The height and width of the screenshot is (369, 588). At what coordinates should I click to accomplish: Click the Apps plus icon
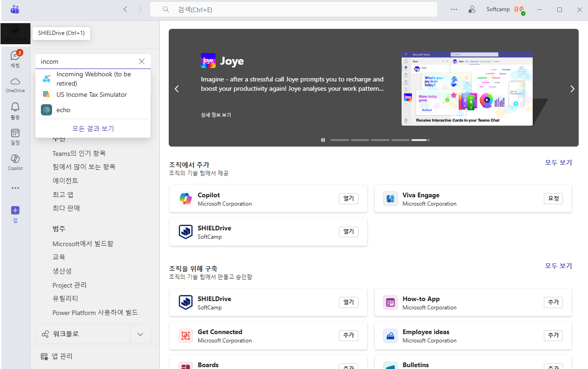(15, 211)
